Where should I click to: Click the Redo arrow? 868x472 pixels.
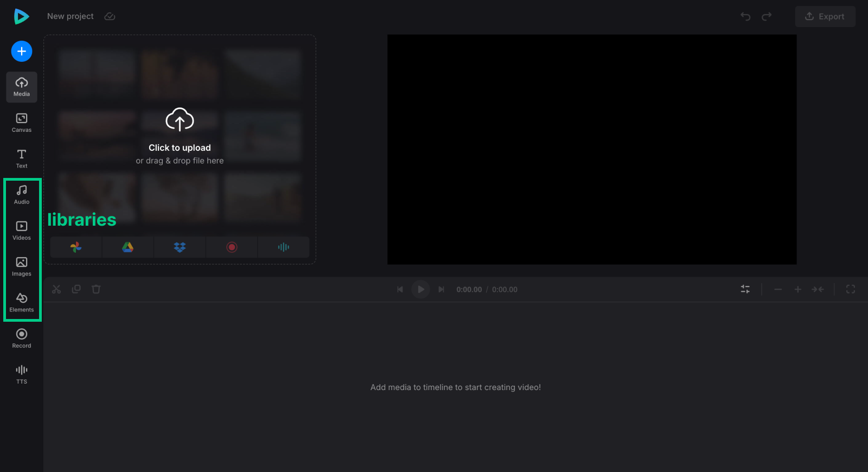click(x=767, y=16)
